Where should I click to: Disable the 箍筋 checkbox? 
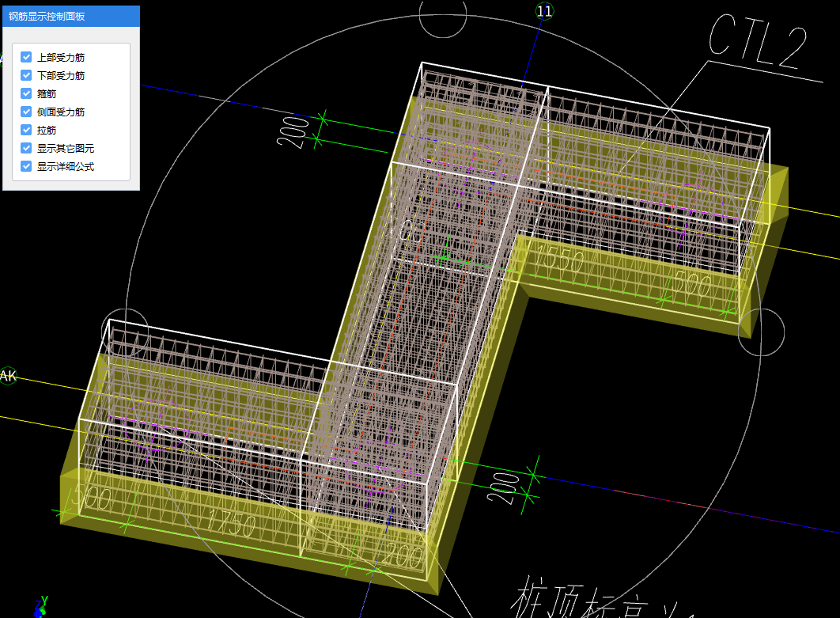[26, 93]
